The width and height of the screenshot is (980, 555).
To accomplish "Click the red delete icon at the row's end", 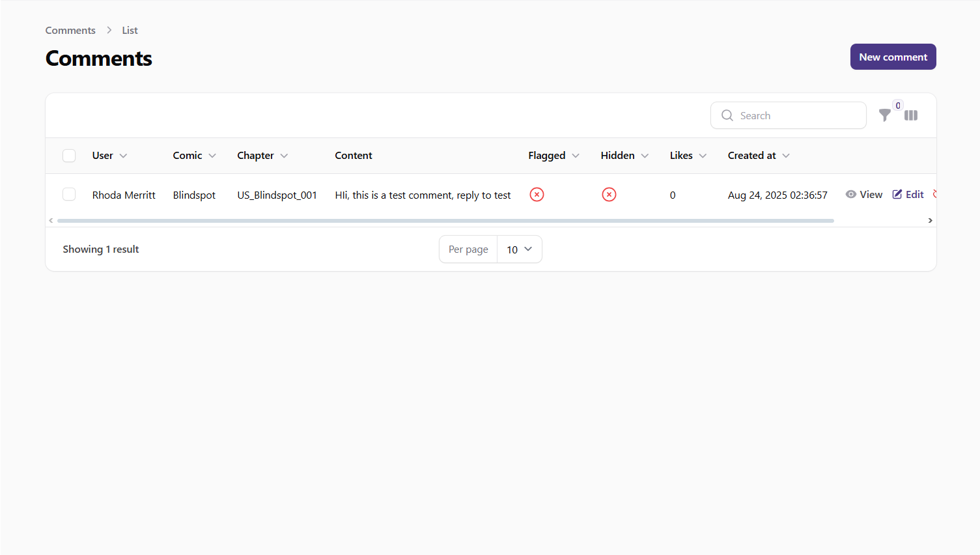I will (936, 194).
